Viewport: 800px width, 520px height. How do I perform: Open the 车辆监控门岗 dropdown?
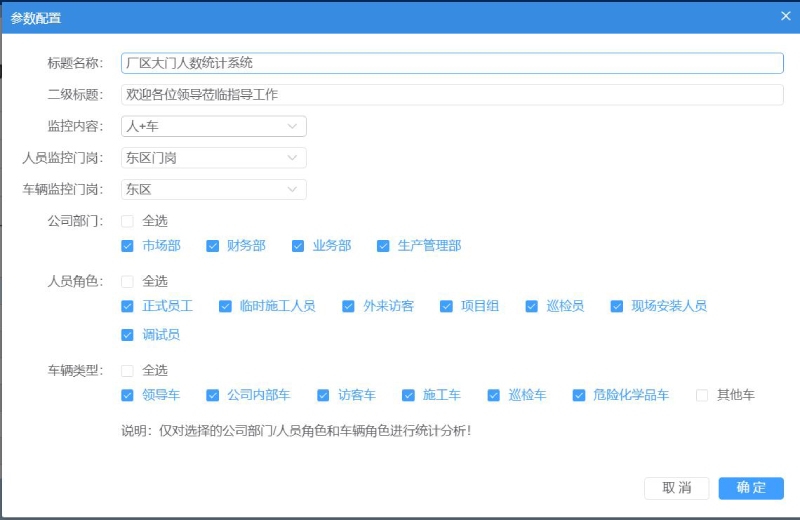pyautogui.click(x=213, y=189)
